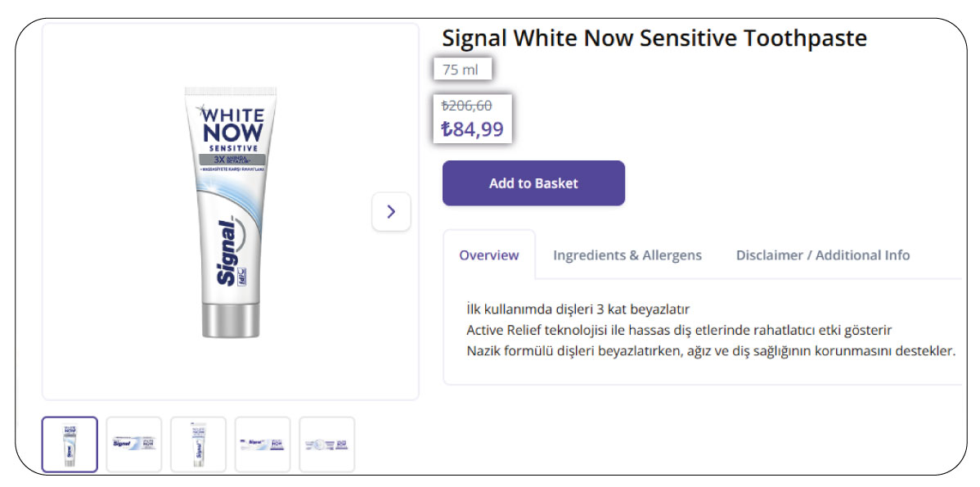Click the large toothpaste tube main image
Screen dimensions: 980x487
(x=231, y=213)
